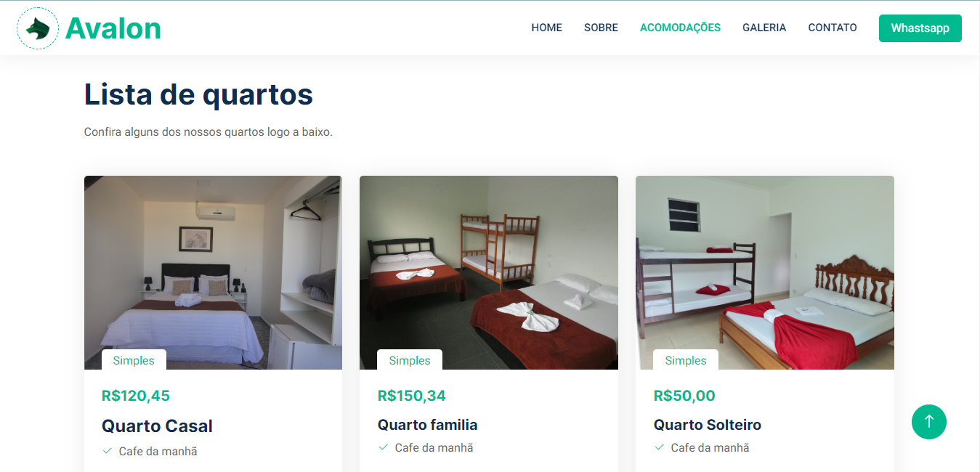
Task: Open the Quarto Solteiro title link
Action: [708, 425]
